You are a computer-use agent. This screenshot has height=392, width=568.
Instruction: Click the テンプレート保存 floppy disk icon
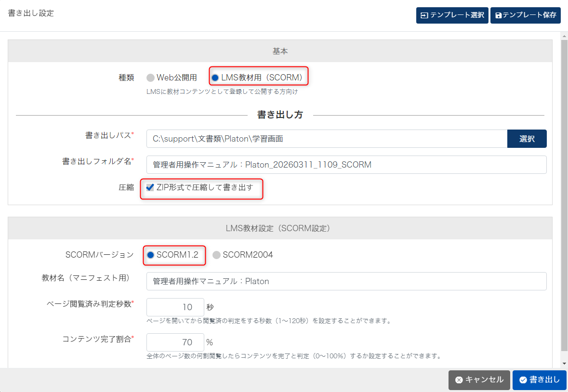point(498,15)
